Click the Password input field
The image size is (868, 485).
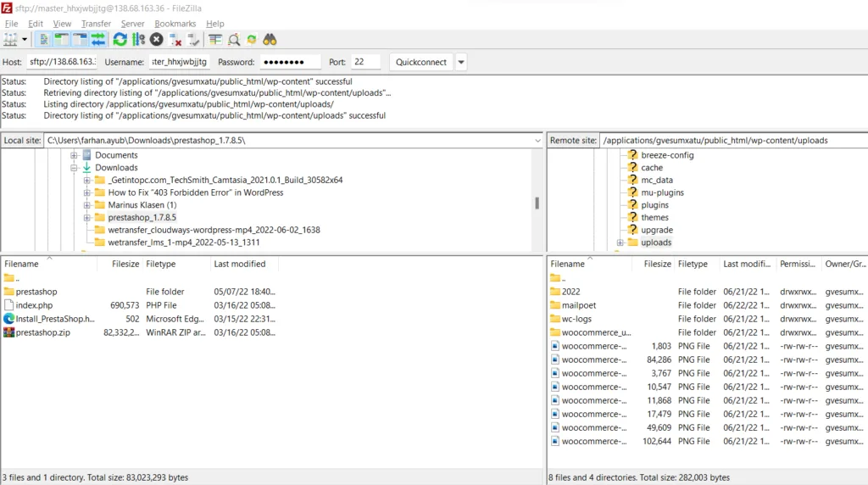[x=290, y=61]
